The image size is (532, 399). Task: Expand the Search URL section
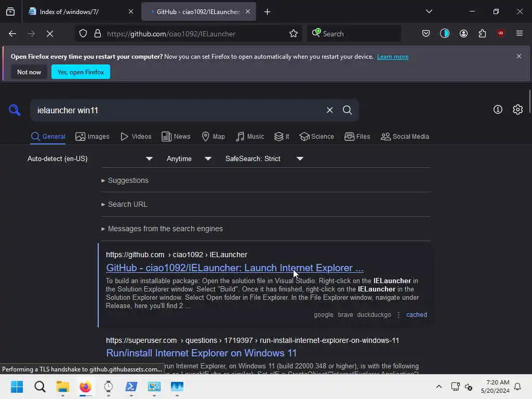124,204
